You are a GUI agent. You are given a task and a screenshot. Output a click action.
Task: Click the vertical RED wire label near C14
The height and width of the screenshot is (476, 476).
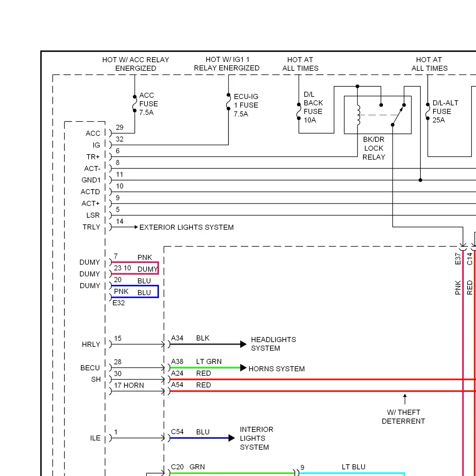470,288
